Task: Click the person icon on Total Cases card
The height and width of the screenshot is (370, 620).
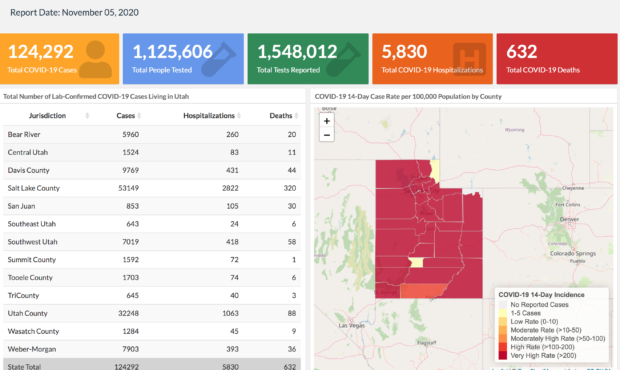Action: coord(95,59)
